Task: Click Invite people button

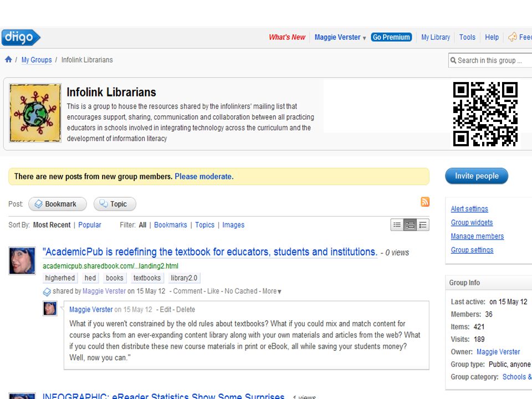Action: 477,176
